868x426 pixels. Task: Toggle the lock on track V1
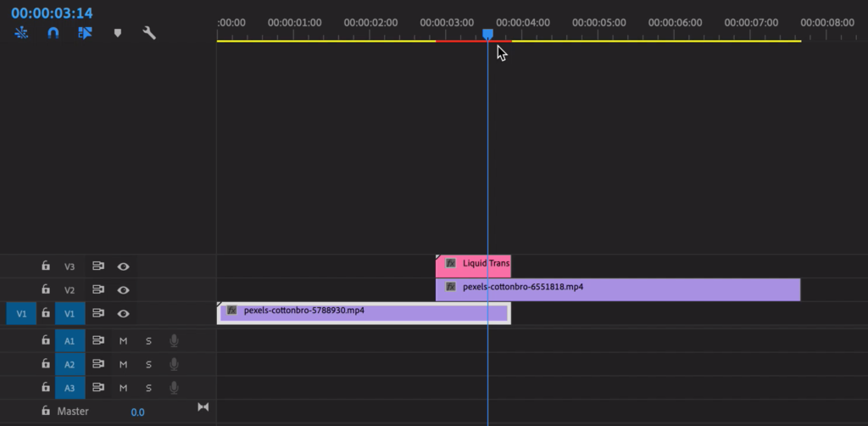[46, 314]
